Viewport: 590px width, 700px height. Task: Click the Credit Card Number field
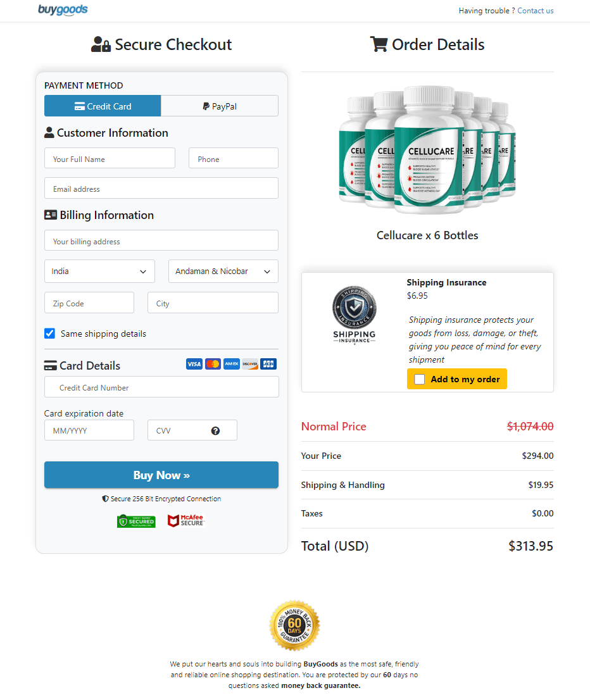[161, 387]
